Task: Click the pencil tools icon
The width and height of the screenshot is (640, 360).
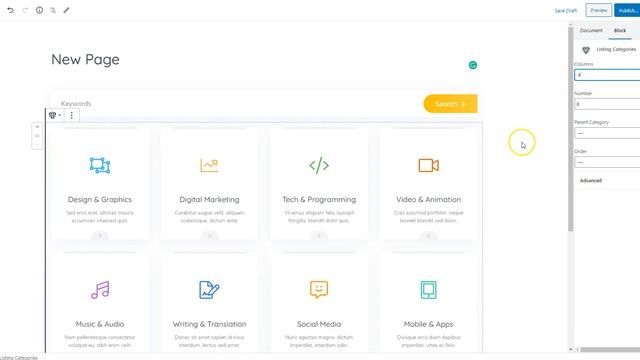Action: point(67,10)
